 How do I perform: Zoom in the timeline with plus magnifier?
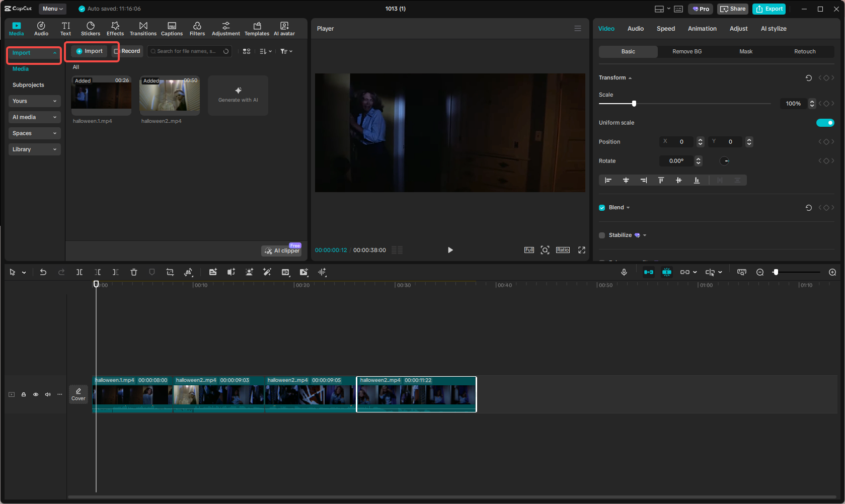click(832, 272)
